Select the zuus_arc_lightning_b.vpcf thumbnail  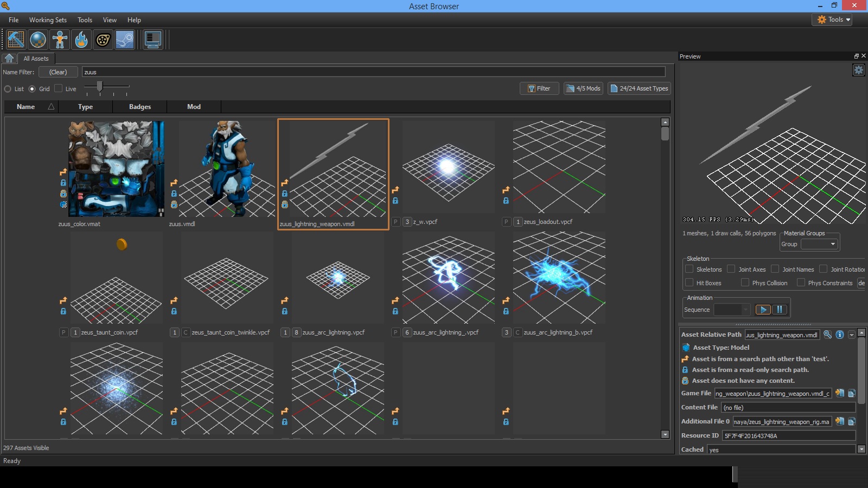coord(559,278)
